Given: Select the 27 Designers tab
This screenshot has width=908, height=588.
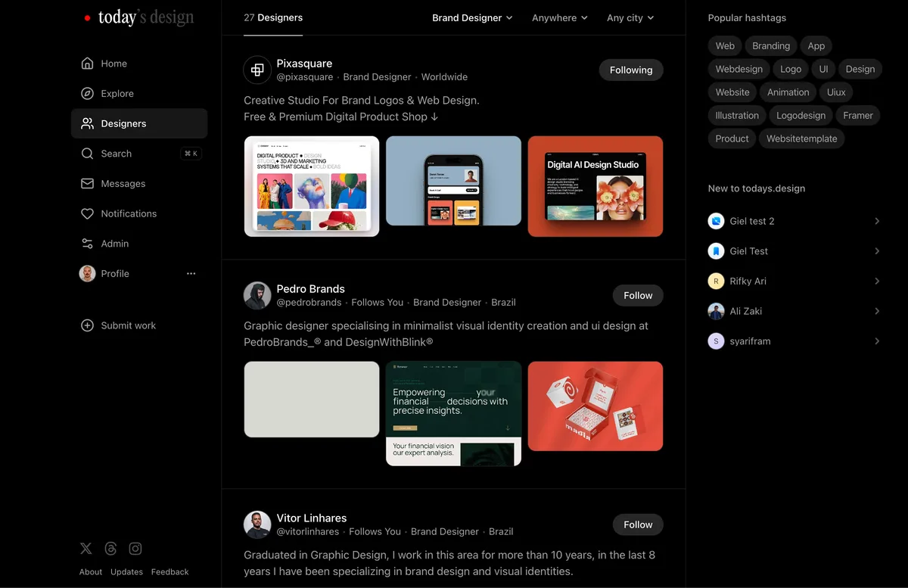Looking at the screenshot, I should (x=273, y=17).
